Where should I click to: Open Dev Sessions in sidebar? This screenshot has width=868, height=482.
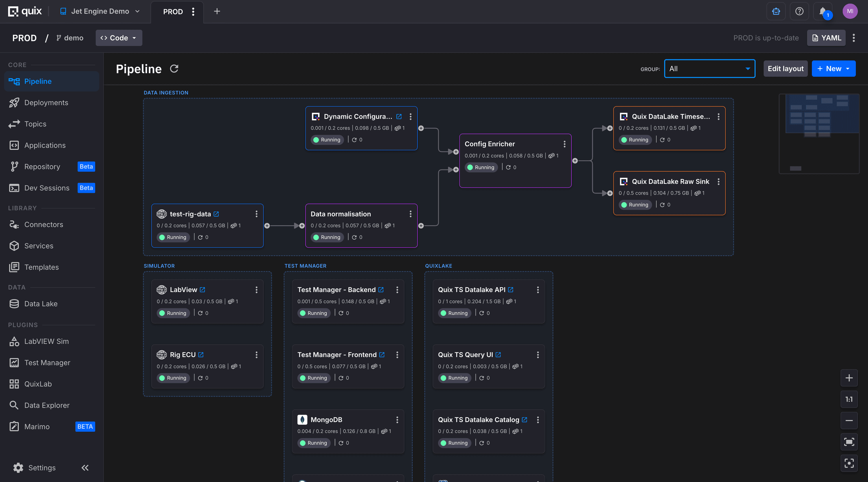click(52, 188)
